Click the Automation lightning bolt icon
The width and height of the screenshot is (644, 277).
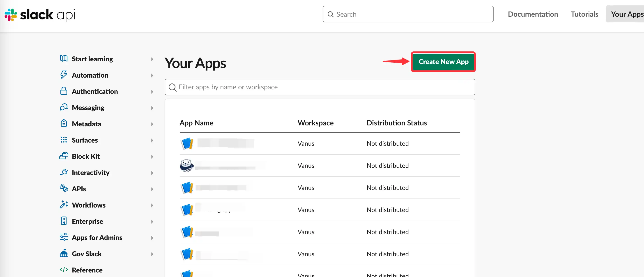64,75
